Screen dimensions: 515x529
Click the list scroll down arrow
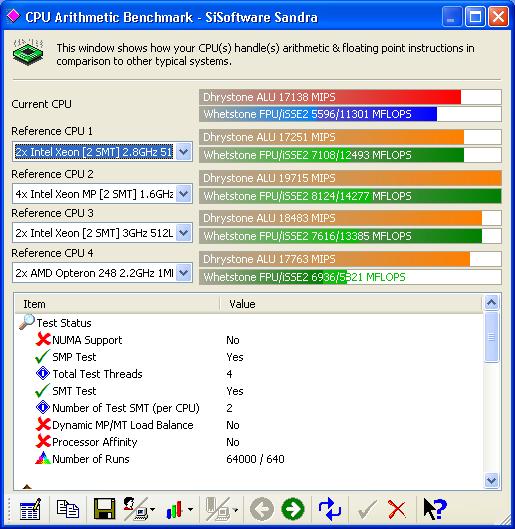point(491,480)
